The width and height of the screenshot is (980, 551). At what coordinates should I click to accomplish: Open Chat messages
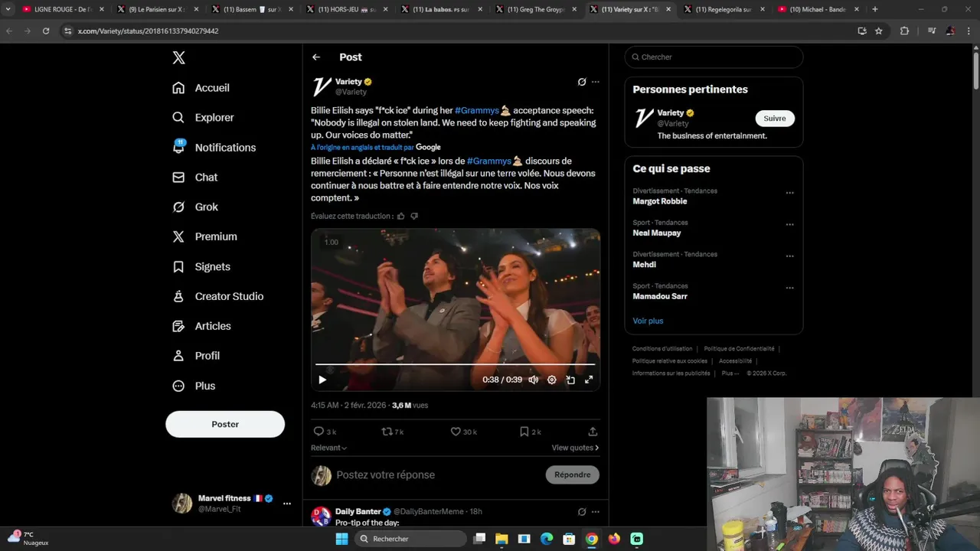pos(194,178)
